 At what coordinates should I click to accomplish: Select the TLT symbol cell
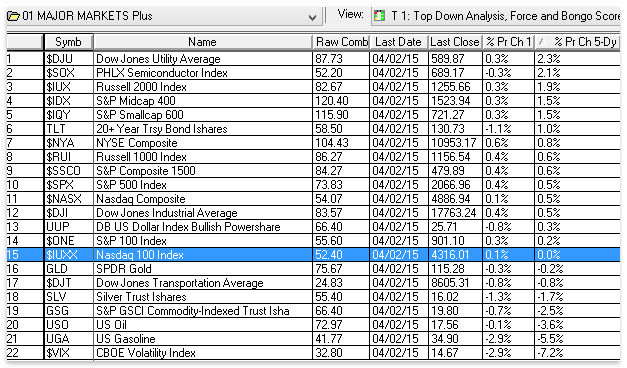68,129
